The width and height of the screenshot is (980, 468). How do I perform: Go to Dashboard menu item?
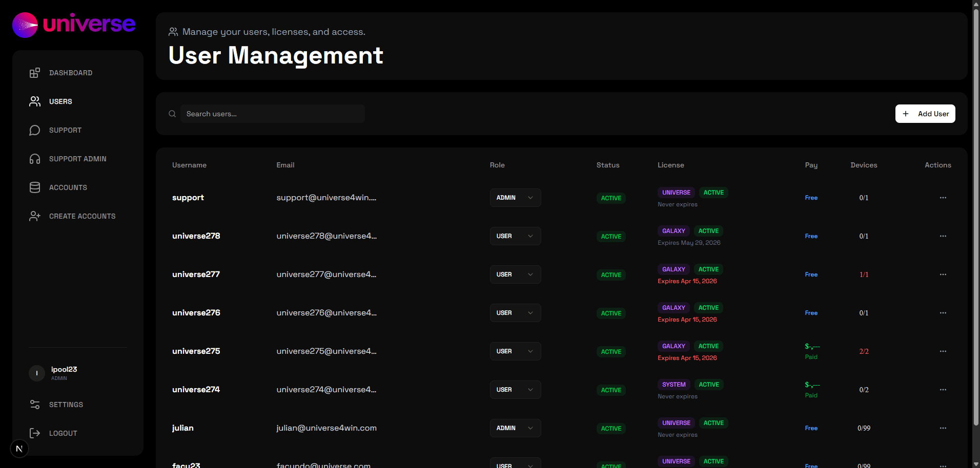[78, 73]
